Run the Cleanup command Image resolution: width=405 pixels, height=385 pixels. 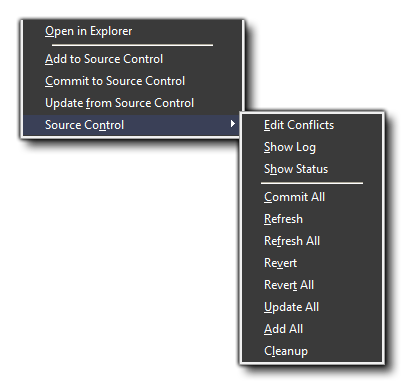pos(312,351)
